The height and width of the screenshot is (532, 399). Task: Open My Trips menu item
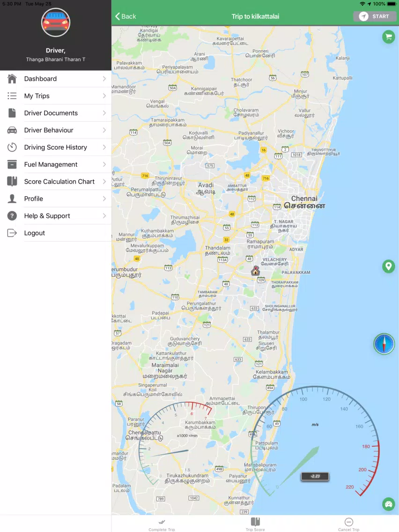point(56,96)
